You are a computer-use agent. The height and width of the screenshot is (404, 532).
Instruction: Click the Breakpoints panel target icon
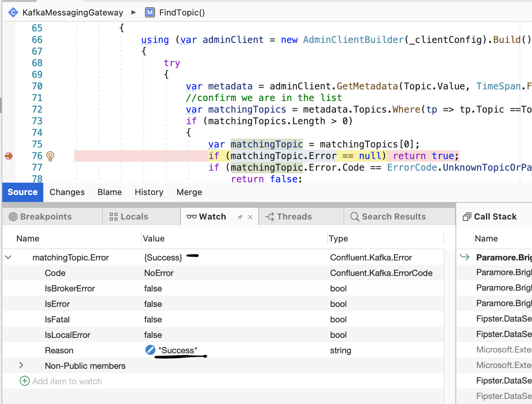click(14, 216)
